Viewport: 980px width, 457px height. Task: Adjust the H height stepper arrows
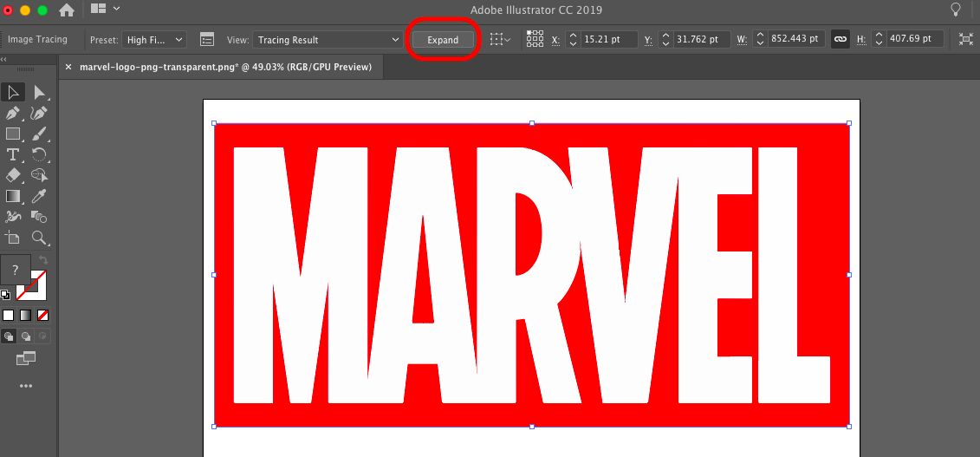878,39
